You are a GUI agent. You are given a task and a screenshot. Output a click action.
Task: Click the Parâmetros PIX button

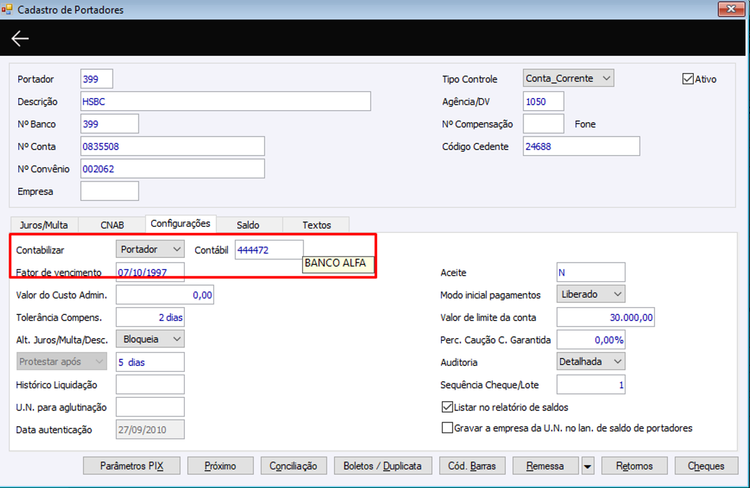[132, 466]
